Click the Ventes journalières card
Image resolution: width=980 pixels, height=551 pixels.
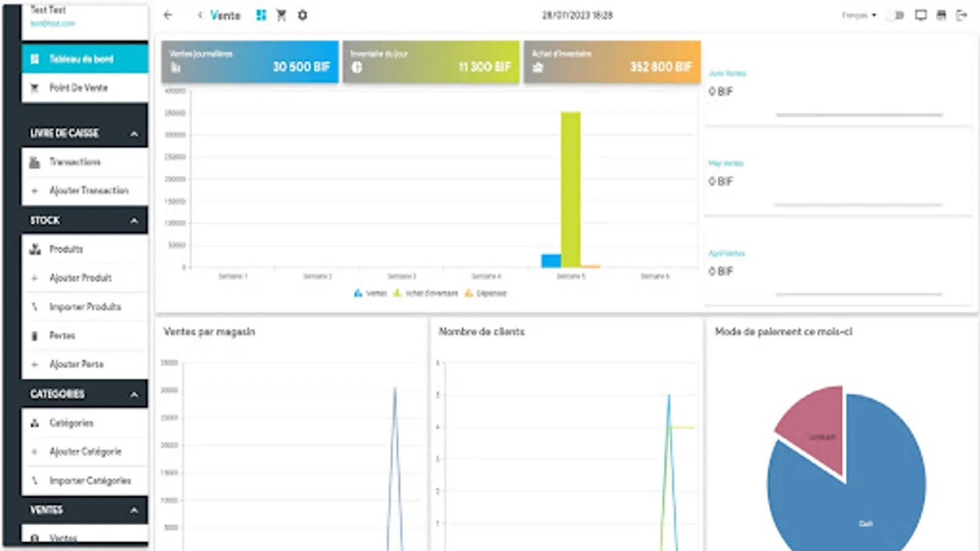(x=250, y=62)
